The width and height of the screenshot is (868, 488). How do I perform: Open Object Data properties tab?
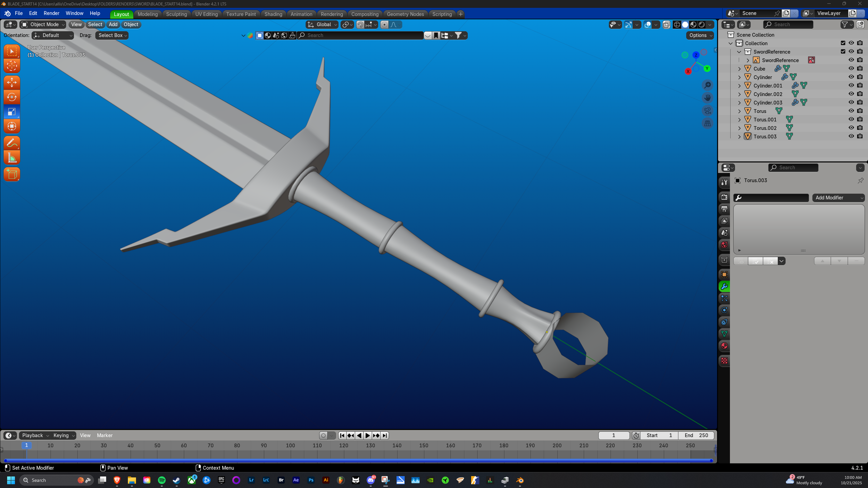click(x=724, y=334)
